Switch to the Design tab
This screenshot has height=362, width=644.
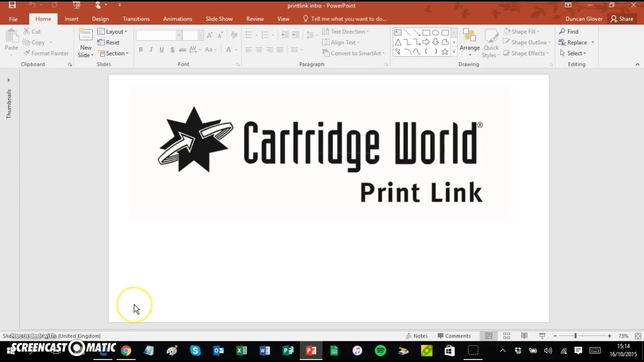101,19
